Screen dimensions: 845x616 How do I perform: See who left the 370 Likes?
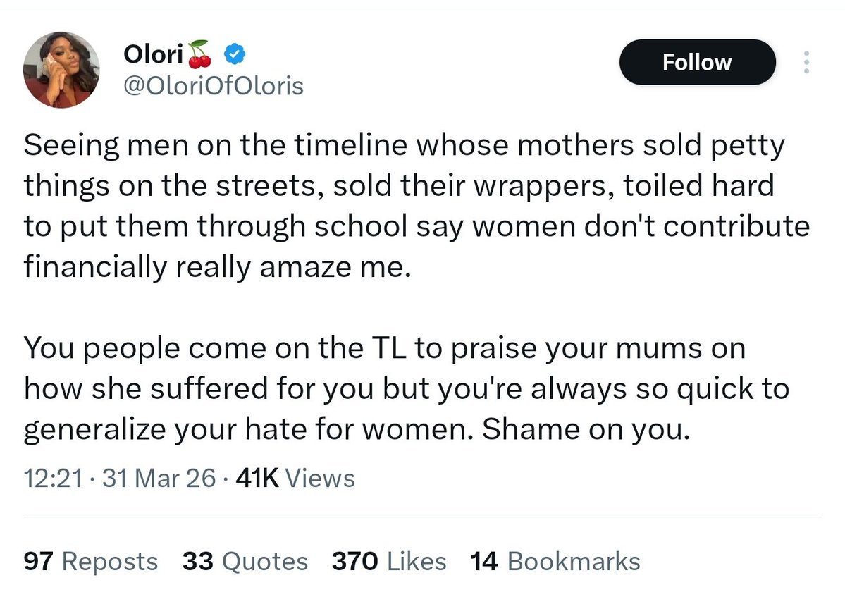pos(389,561)
